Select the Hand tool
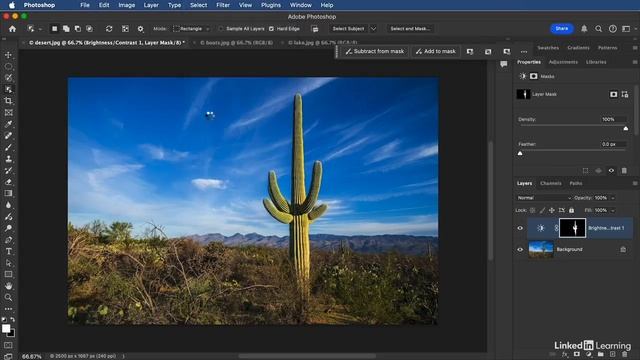640x360 pixels. click(8, 286)
